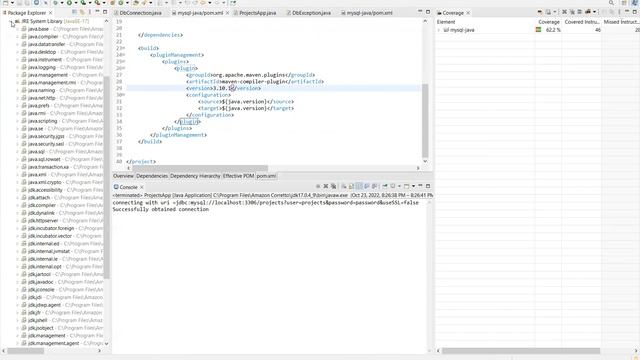The image size is (640, 360).
Task: Click the Run button in main toolbar
Action: point(69,2)
